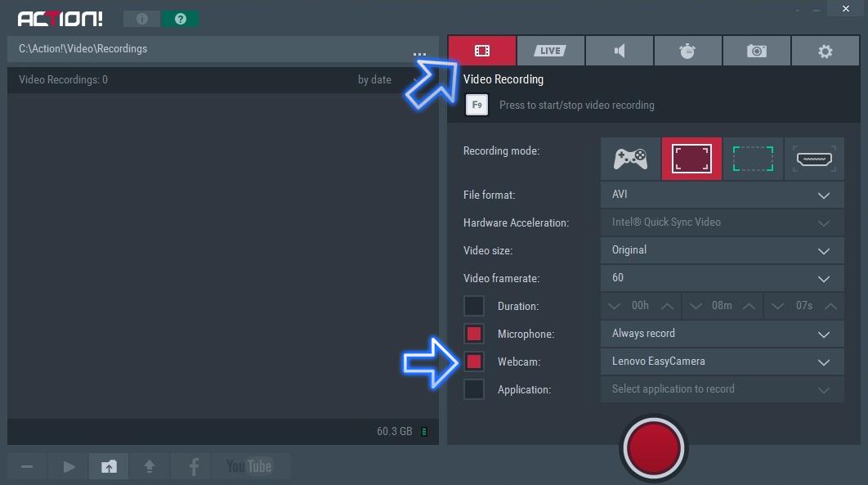Select the dashed region recording mode

(x=753, y=158)
